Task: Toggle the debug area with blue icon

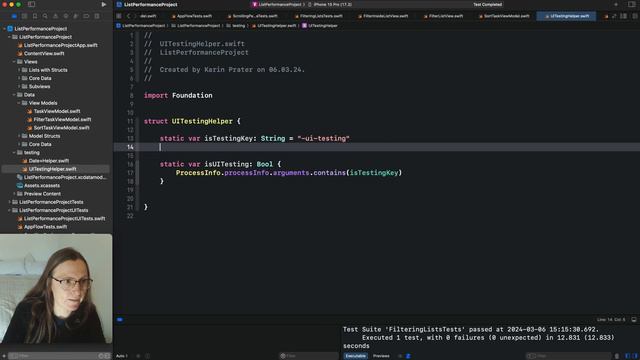Action: 120,320
